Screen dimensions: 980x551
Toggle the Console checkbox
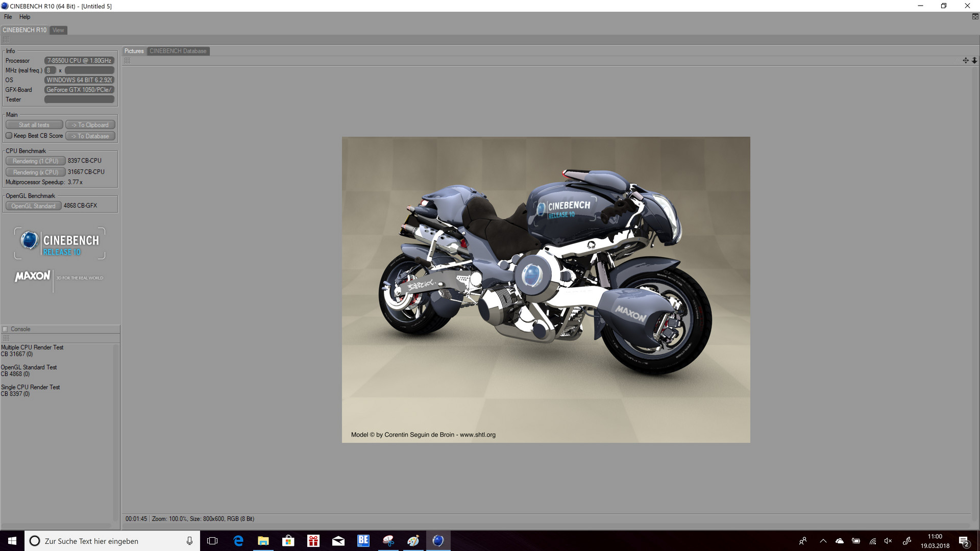[x=6, y=329]
